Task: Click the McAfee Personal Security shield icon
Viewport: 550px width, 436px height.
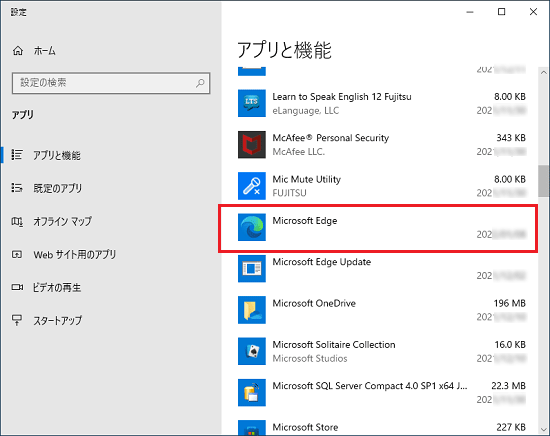Action: 251,145
